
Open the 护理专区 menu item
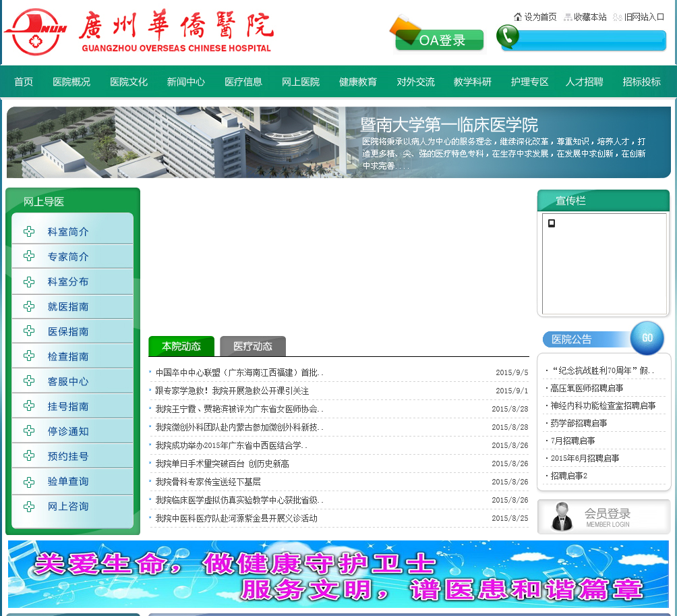(x=530, y=82)
